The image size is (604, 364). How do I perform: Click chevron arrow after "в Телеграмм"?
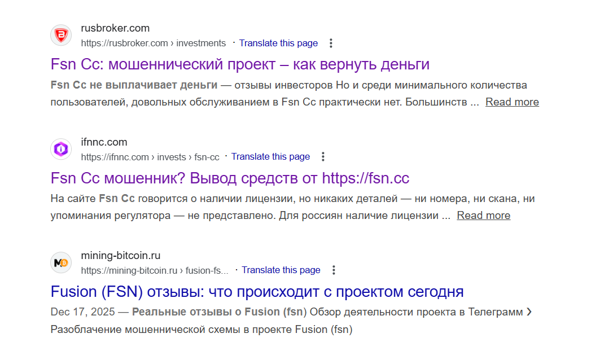click(529, 312)
